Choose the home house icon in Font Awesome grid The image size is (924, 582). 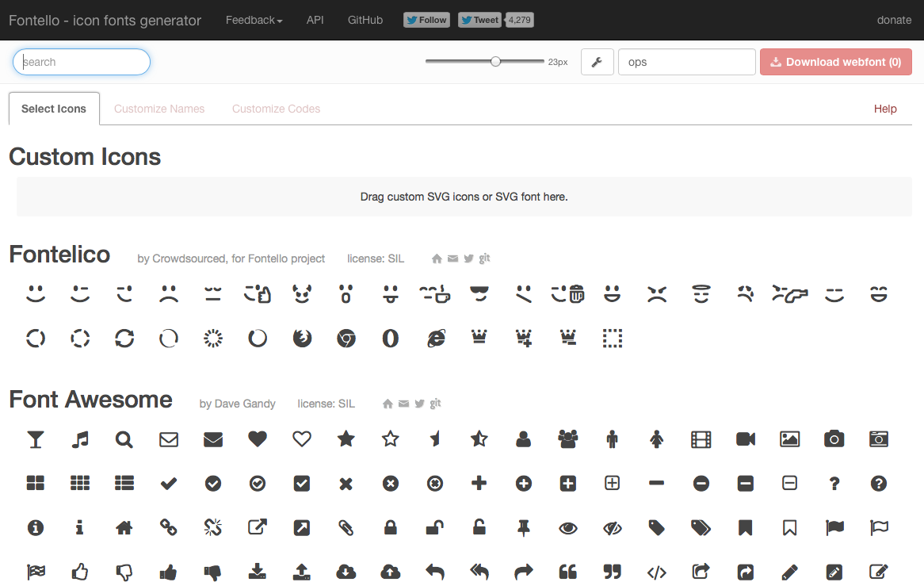coord(124,528)
